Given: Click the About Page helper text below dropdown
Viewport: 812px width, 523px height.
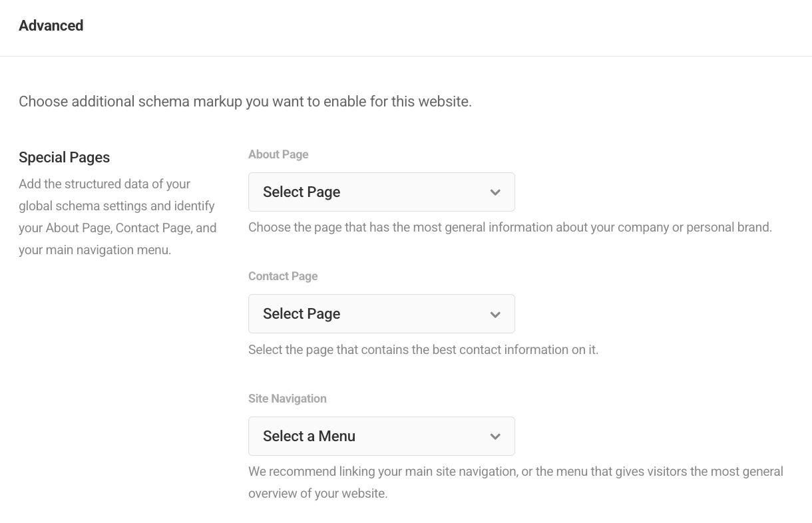Looking at the screenshot, I should pos(510,227).
